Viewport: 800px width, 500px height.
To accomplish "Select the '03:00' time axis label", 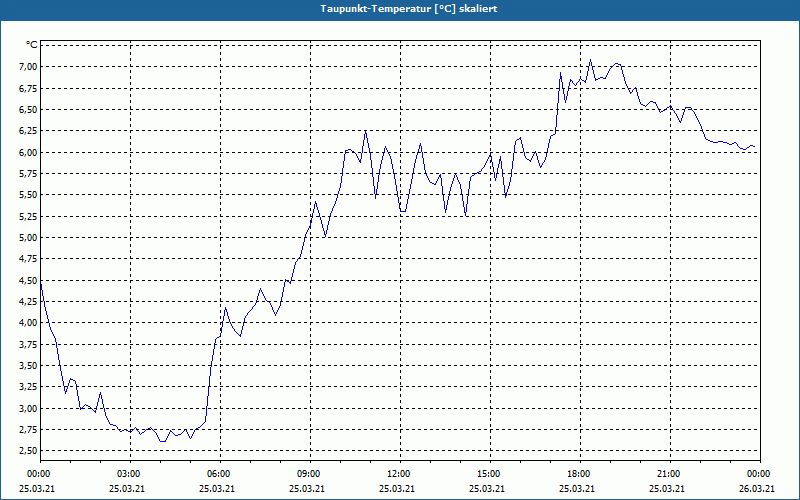I will (x=129, y=474).
